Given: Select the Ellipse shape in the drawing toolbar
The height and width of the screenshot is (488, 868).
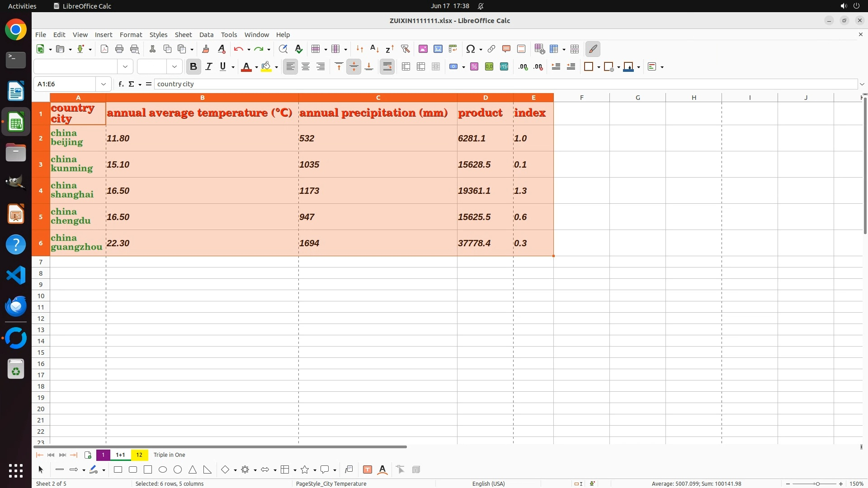Looking at the screenshot, I should tap(163, 470).
